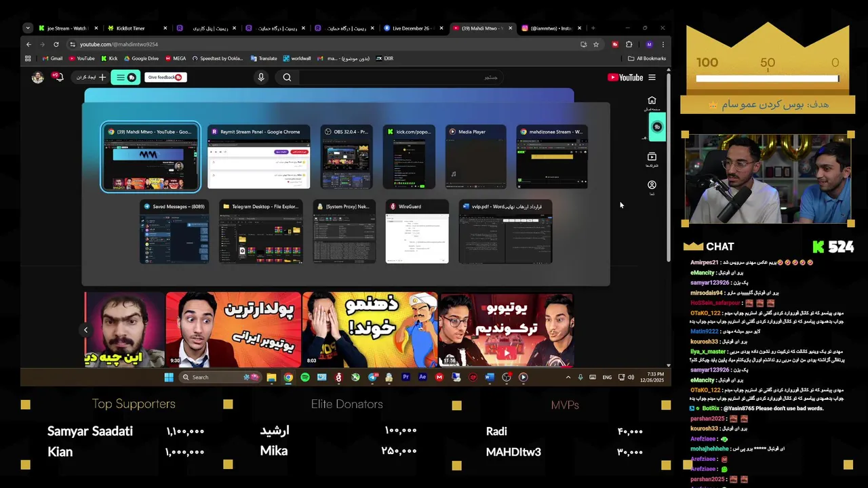Go back in browser history
The width and height of the screenshot is (868, 488).
(x=28, y=44)
